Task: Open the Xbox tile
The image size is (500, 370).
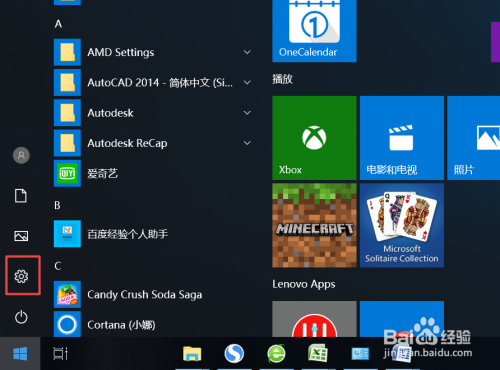Action: (314, 138)
